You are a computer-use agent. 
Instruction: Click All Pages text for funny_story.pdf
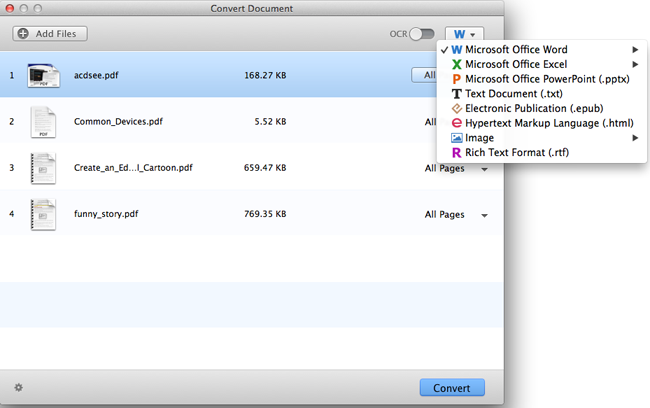444,214
